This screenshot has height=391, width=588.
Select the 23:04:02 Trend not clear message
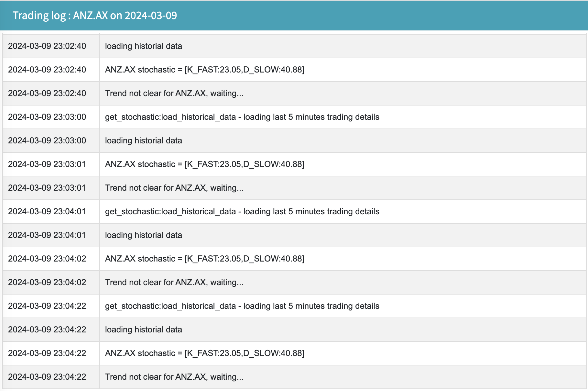point(174,282)
